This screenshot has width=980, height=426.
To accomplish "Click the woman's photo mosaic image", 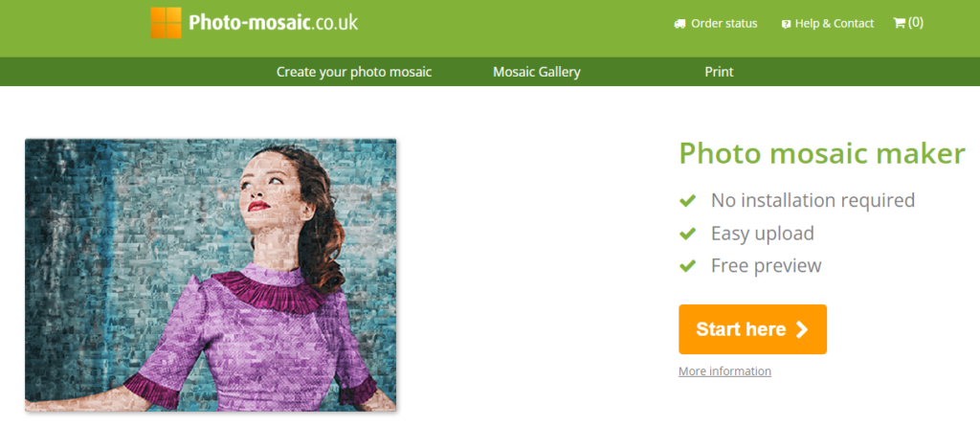I will click(x=211, y=276).
